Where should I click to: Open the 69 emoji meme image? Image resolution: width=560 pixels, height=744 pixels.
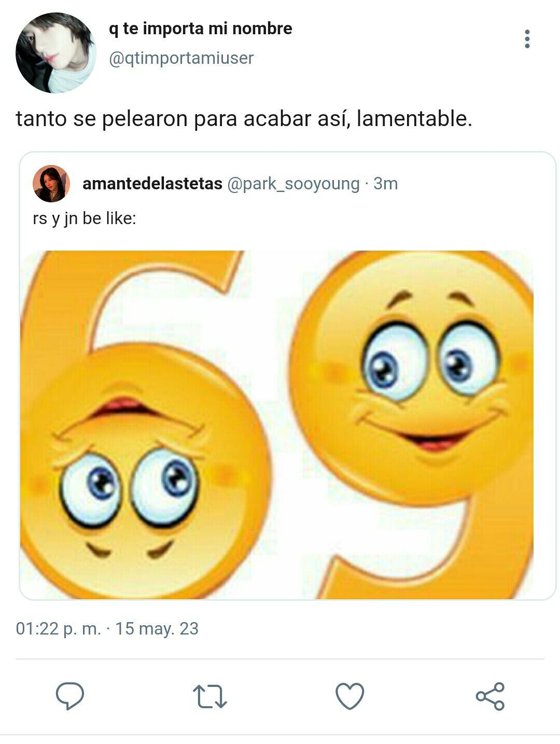pyautogui.click(x=277, y=425)
